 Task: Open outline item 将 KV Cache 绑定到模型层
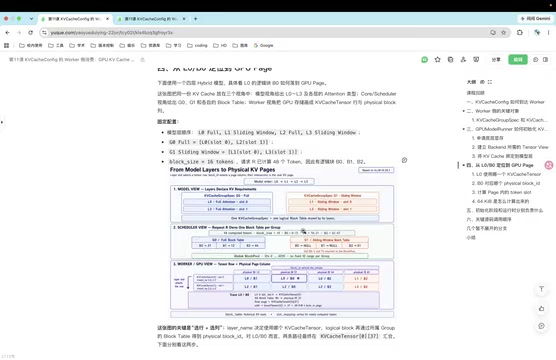pos(502,156)
